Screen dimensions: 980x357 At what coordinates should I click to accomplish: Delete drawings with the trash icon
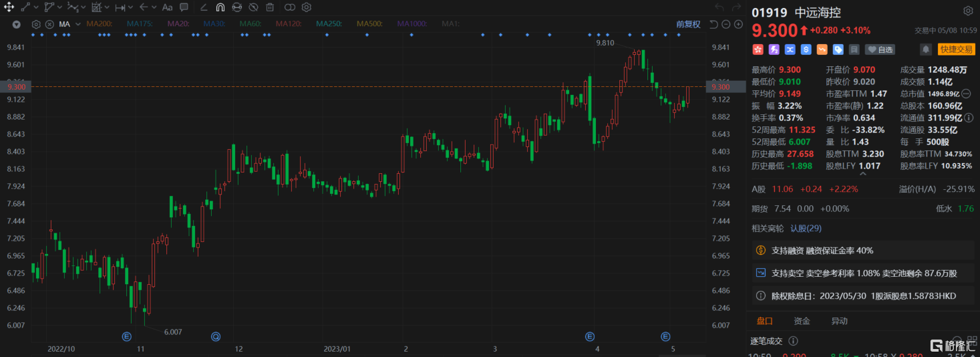coord(270,7)
